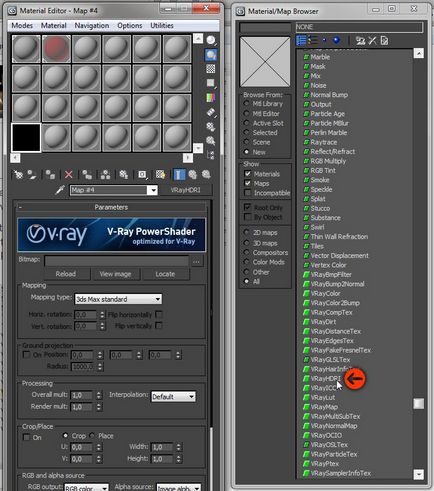Open the Modes menu

point(22,25)
